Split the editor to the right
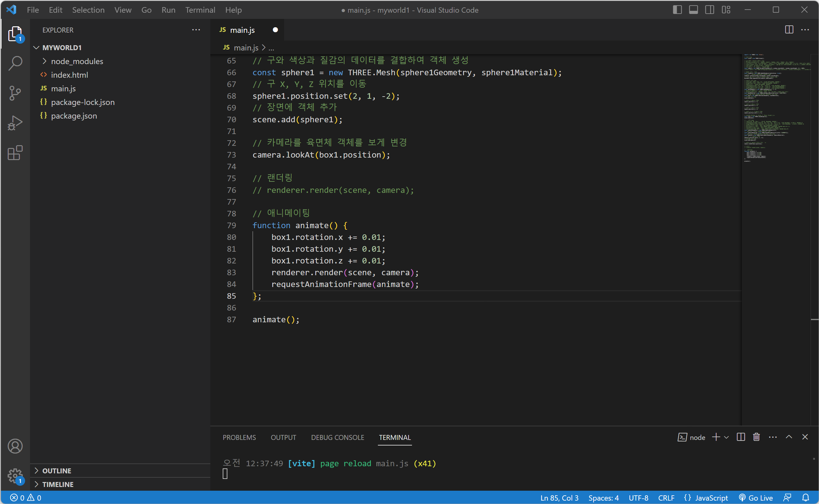This screenshot has height=504, width=819. (x=789, y=30)
